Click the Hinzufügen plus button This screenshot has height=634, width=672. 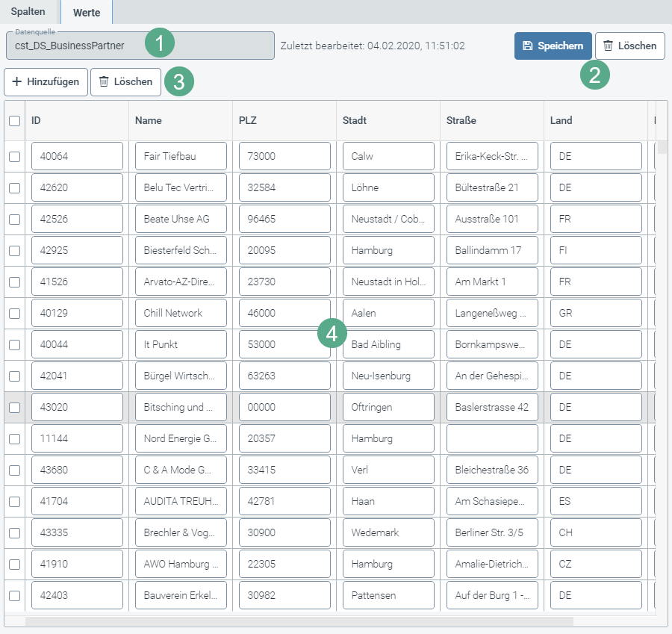46,82
